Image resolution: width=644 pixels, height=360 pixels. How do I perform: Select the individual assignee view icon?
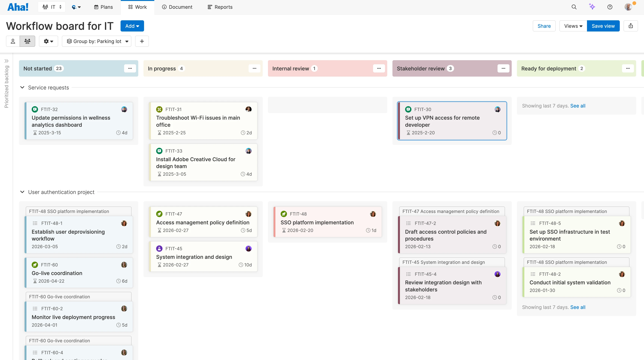13,41
